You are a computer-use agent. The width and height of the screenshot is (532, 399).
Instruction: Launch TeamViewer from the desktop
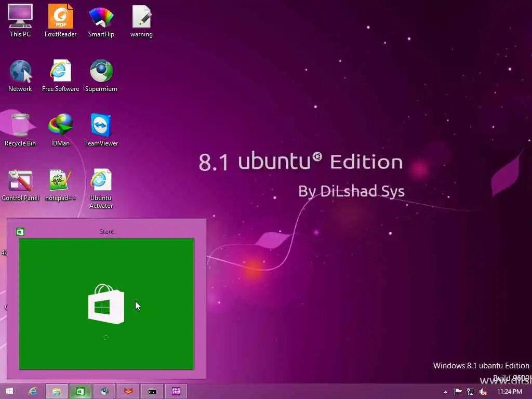click(x=101, y=130)
